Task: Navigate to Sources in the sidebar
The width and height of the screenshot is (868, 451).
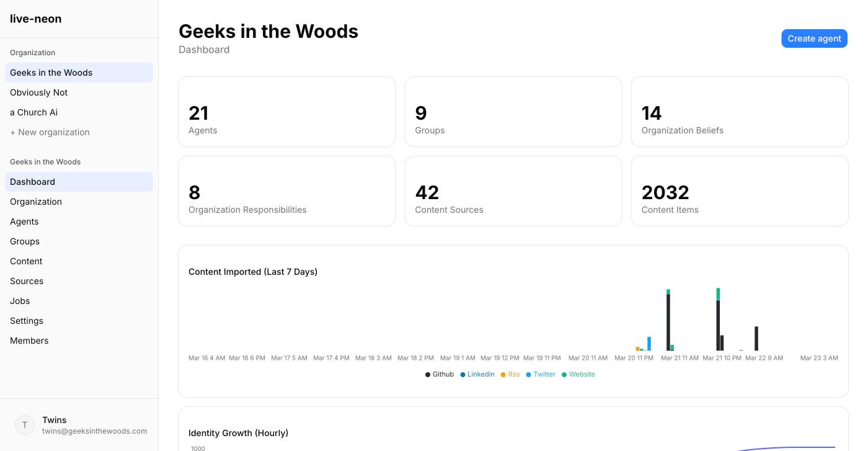Action: [x=27, y=281]
